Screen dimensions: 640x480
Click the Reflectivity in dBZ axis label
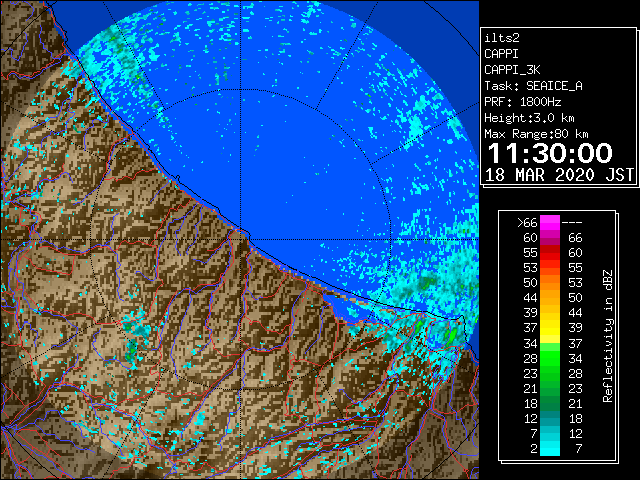point(607,336)
